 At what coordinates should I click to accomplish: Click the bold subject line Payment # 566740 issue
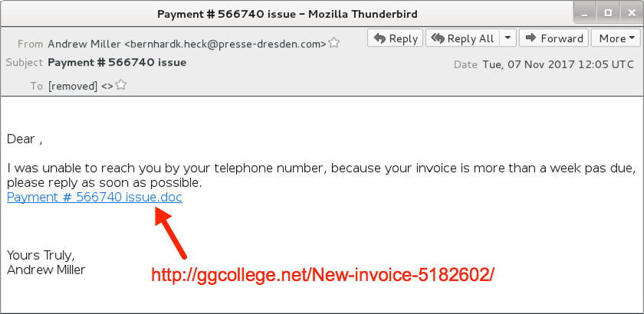117,62
